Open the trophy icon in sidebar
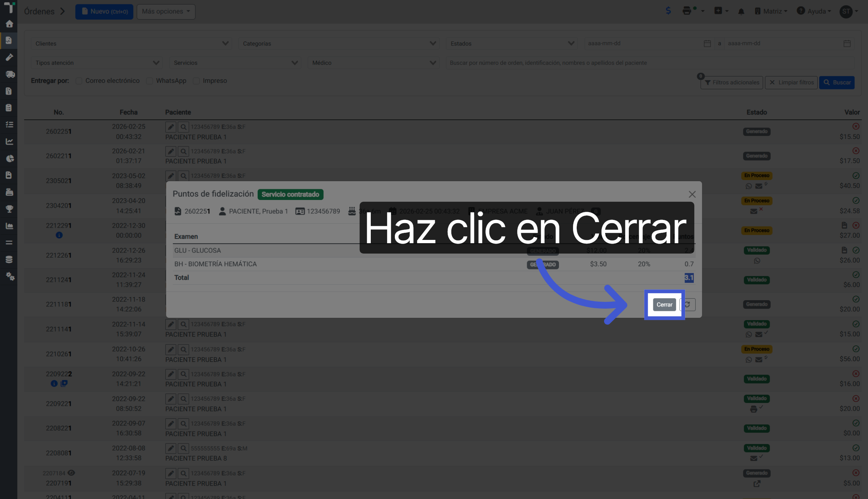The height and width of the screenshot is (499, 868). click(x=9, y=209)
